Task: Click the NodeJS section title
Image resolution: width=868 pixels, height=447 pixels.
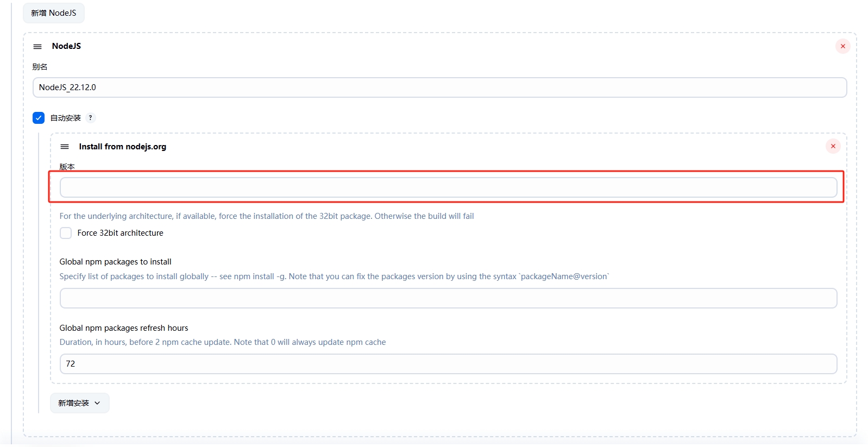Action: (66, 46)
